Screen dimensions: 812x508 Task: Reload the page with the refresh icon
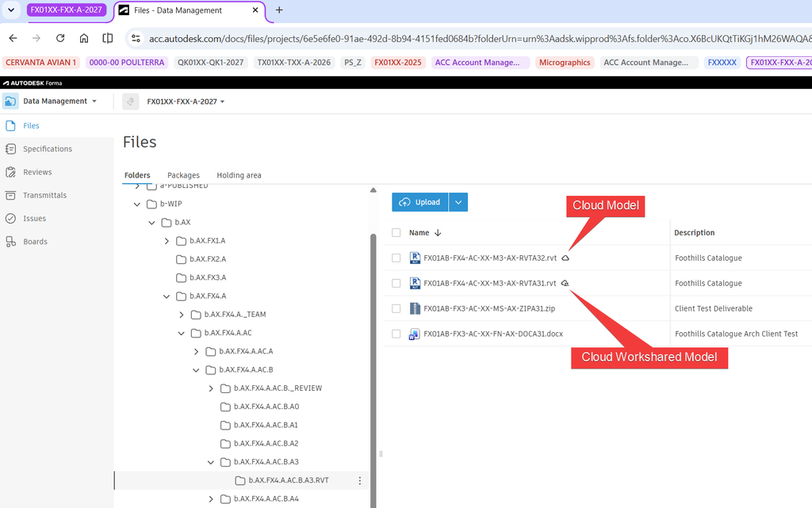point(60,38)
